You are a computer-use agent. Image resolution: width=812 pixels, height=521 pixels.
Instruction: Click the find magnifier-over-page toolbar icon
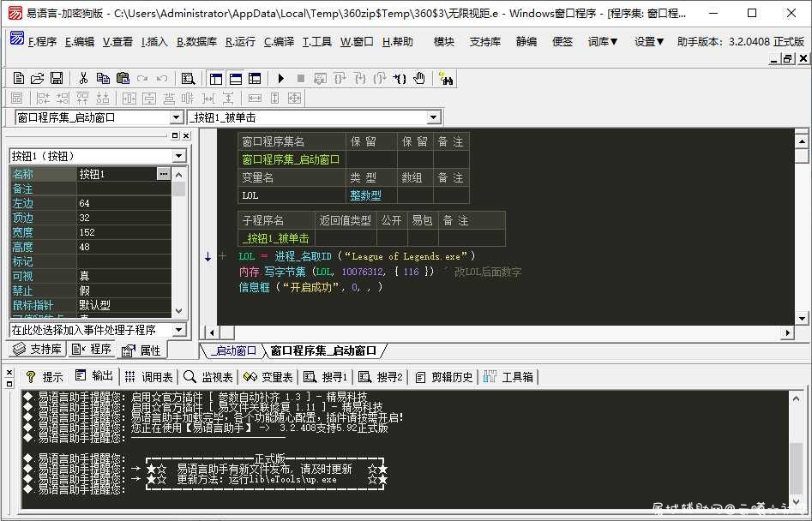[188, 79]
